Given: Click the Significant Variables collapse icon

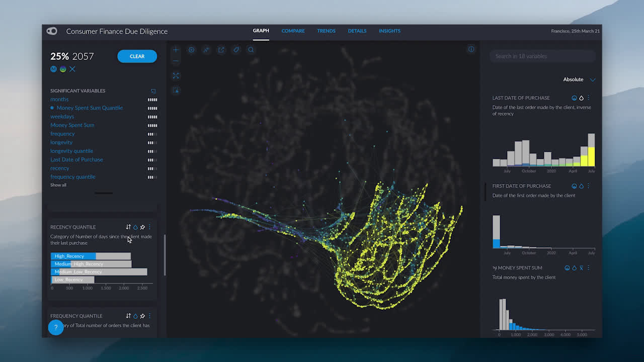Looking at the screenshot, I should pyautogui.click(x=153, y=91).
